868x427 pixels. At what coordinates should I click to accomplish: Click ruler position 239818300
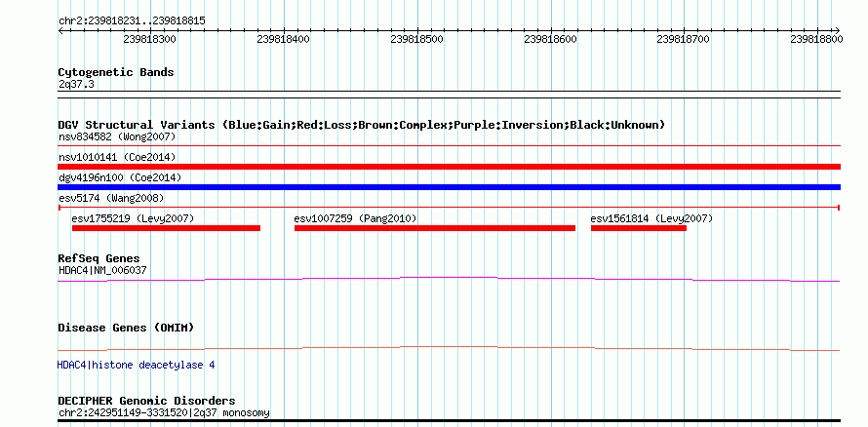click(x=149, y=39)
